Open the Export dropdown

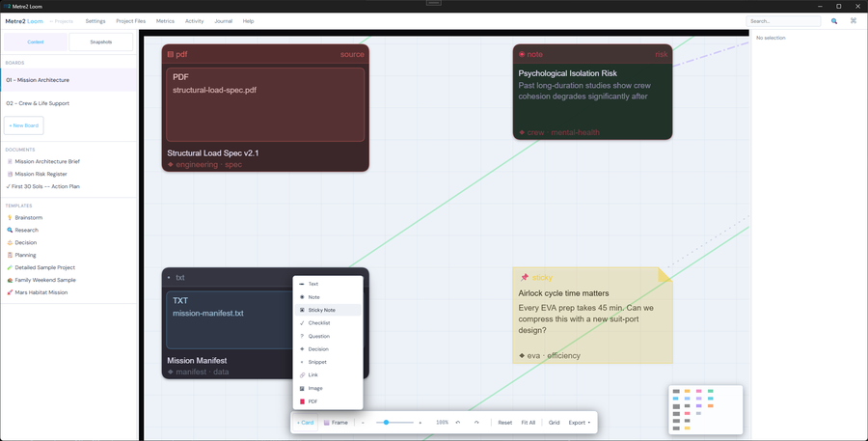pyautogui.click(x=579, y=423)
